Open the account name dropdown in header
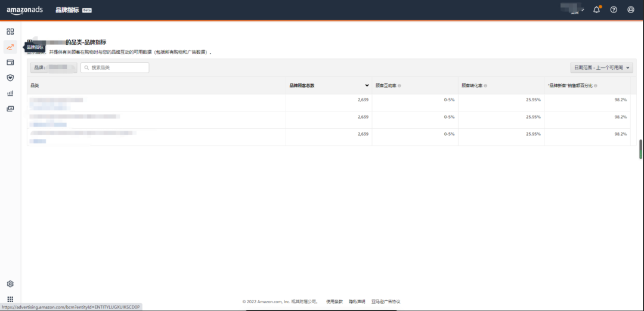Viewport: 644px width, 311px height. [x=573, y=9]
